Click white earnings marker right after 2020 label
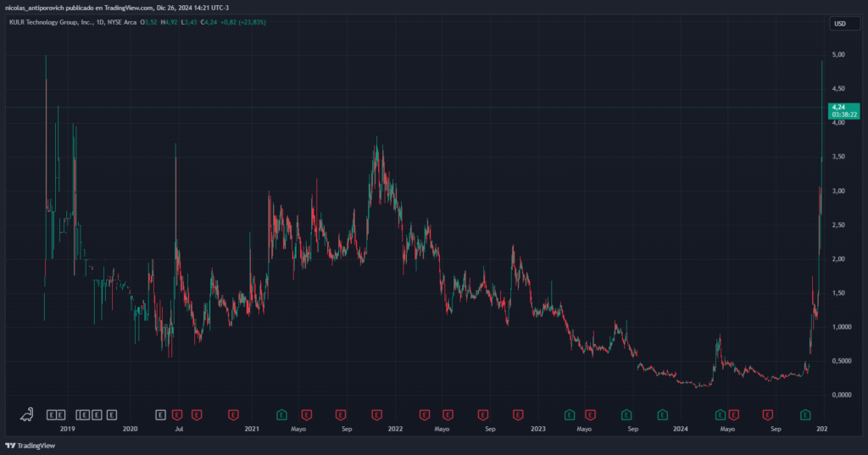This screenshot has width=868, height=455. pyautogui.click(x=160, y=415)
